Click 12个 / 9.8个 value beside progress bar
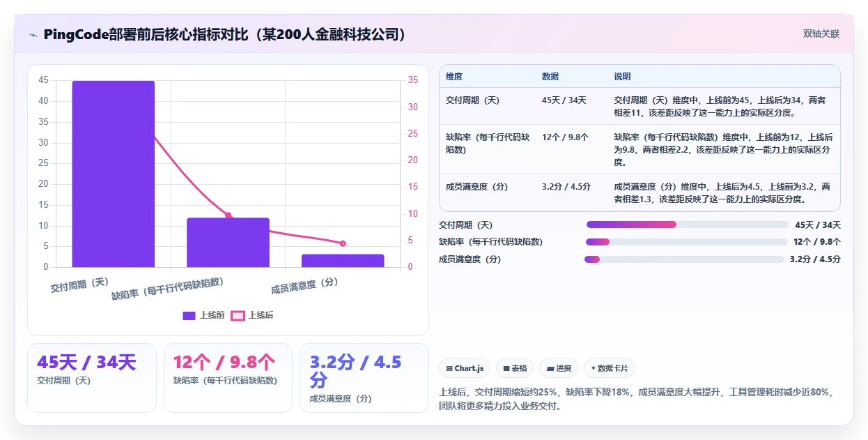Screen dimensions: 868x440 (x=817, y=242)
